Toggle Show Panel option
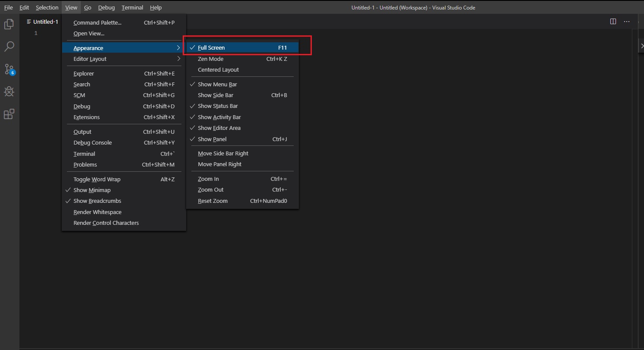The height and width of the screenshot is (350, 644). [x=242, y=139]
